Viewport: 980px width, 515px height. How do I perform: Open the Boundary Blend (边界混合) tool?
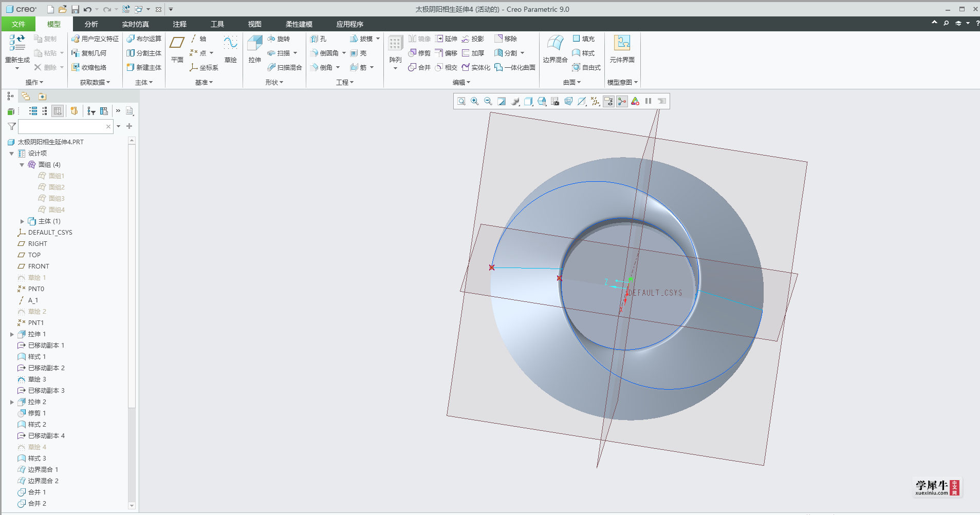point(555,49)
